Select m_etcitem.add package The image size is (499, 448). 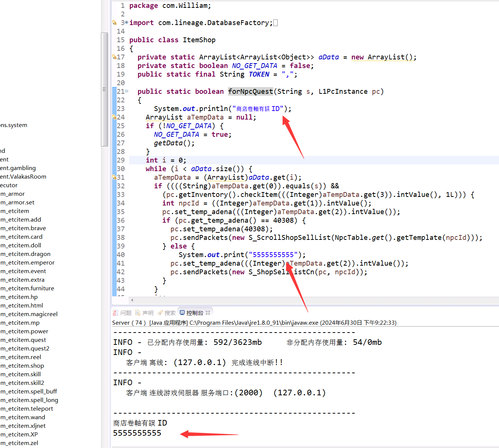21,220
